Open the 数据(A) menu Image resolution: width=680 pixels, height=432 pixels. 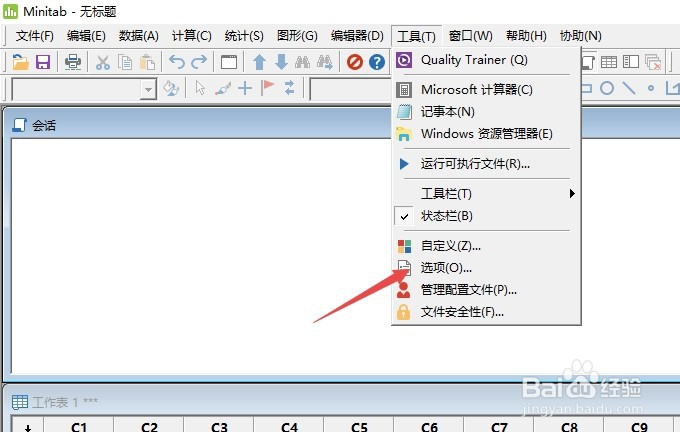click(x=139, y=36)
